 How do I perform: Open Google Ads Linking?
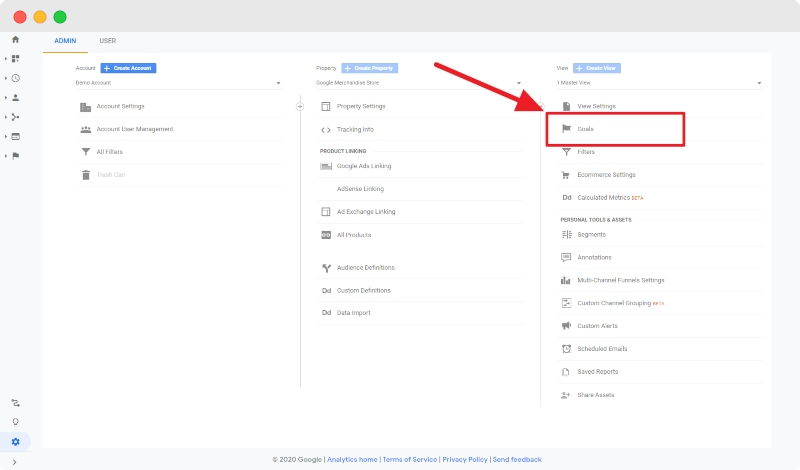click(x=366, y=166)
